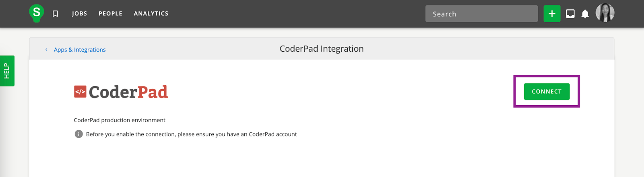Image resolution: width=644 pixels, height=177 pixels.
Task: Return to Apps & Integrations page
Action: click(x=80, y=50)
